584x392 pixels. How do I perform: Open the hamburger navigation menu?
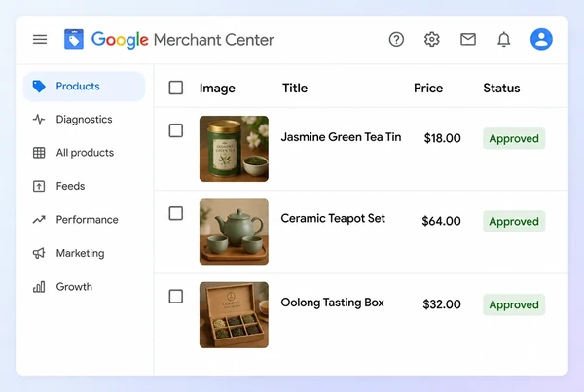coord(40,39)
